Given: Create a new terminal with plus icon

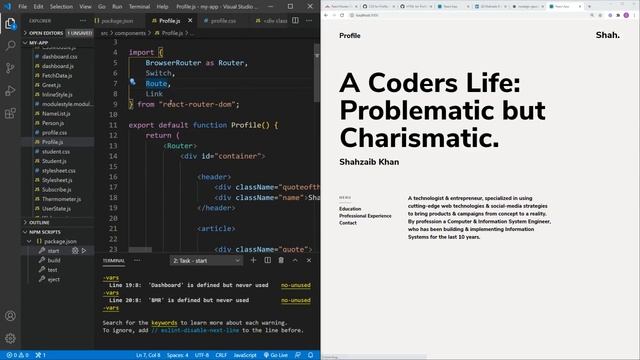Looking at the screenshot, I should [253, 260].
